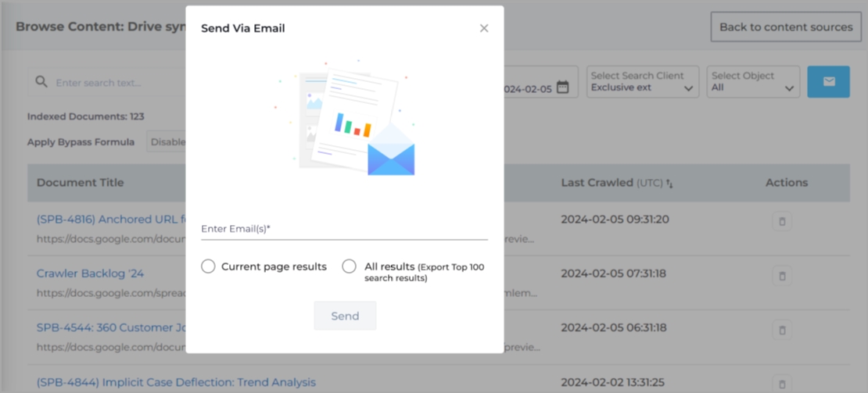Screen dimensions: 868x393
Task: Click the search magnifier icon
Action: (x=41, y=82)
